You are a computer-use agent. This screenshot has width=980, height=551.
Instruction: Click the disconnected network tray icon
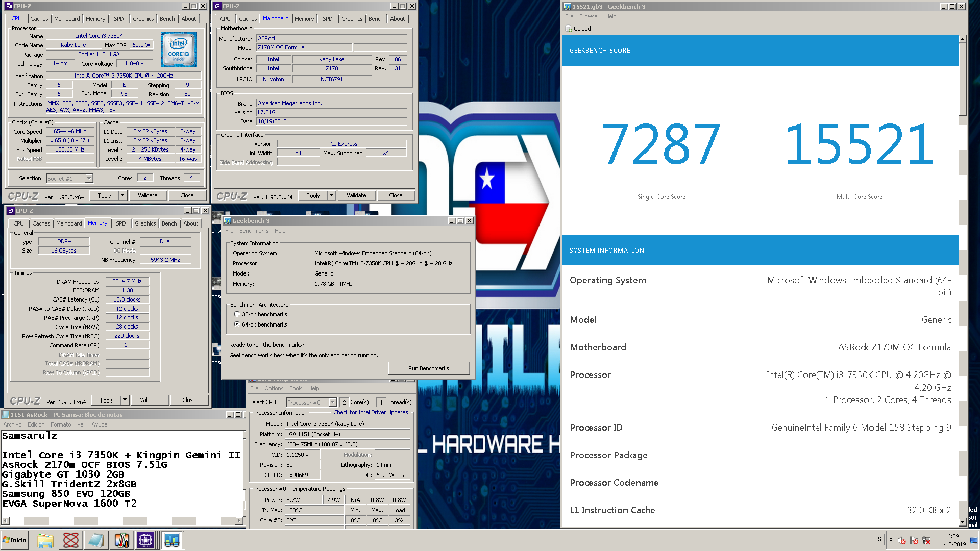point(926,540)
